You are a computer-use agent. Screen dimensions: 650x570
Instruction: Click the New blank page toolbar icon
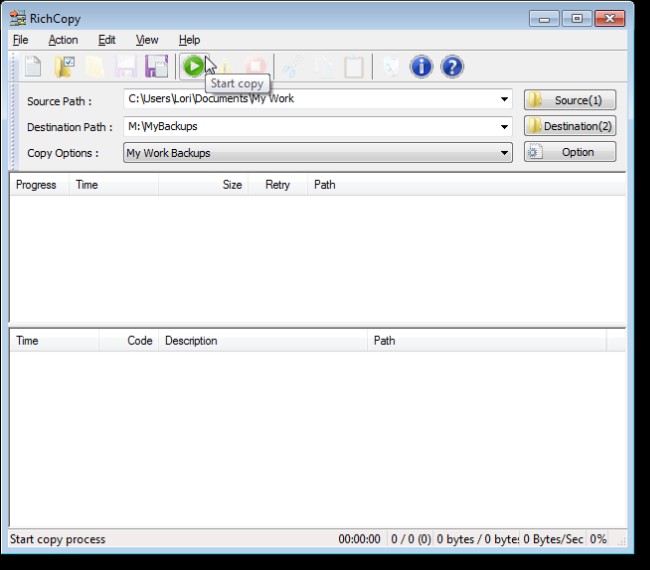tap(33, 66)
